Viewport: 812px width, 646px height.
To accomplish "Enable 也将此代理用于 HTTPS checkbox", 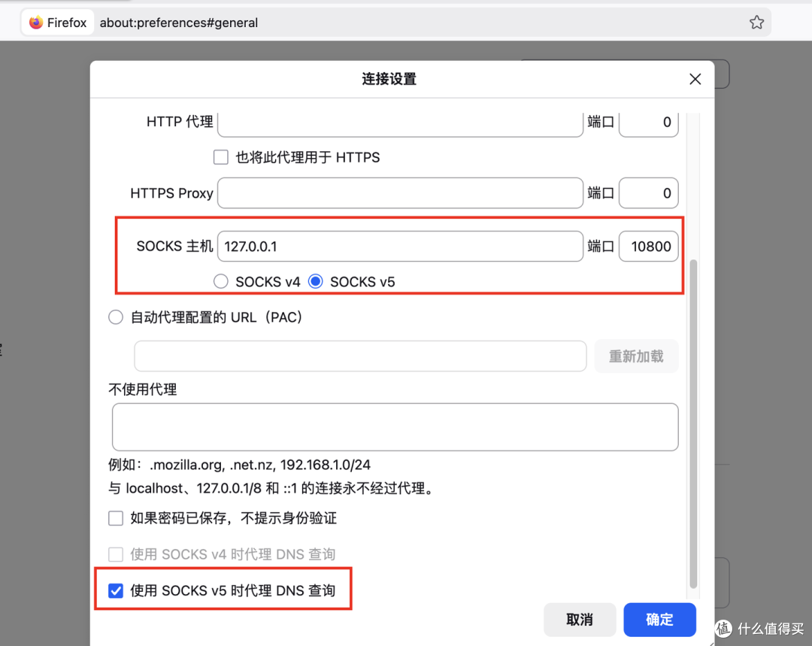I will pos(221,157).
